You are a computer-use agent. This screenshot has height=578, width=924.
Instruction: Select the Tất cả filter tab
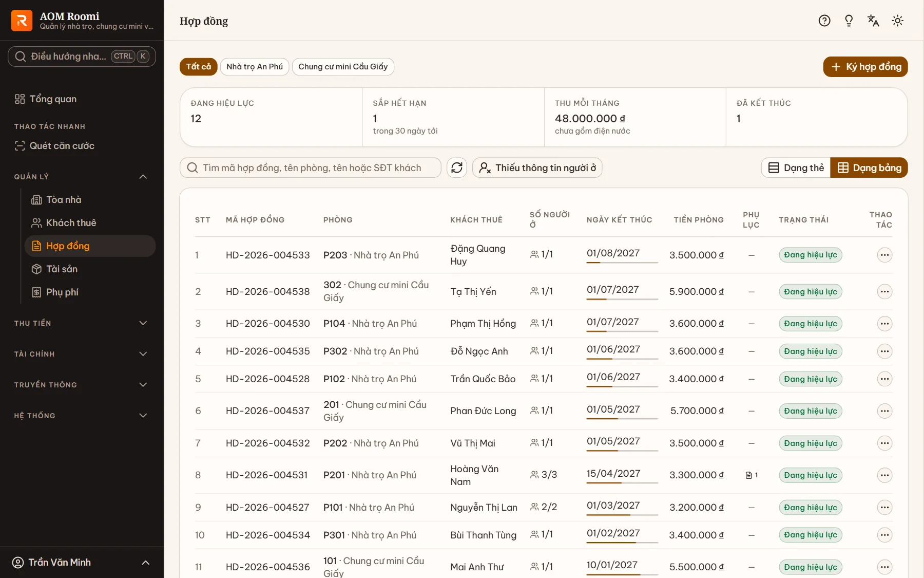coord(198,67)
